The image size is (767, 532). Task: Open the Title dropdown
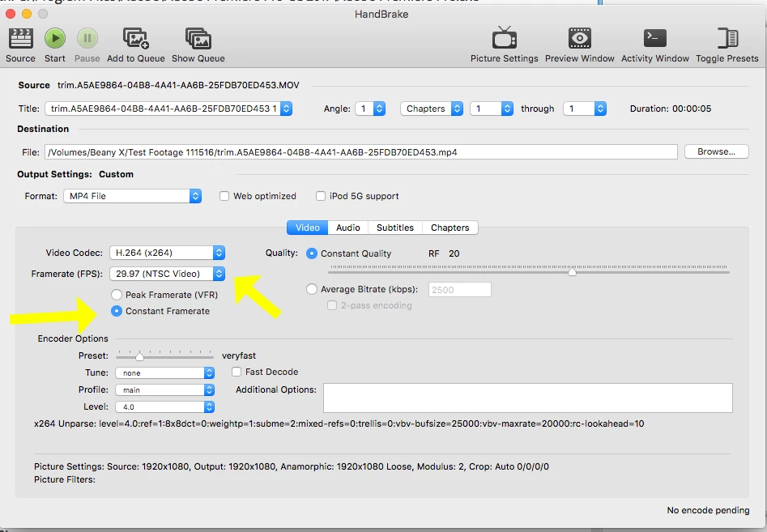click(x=168, y=109)
